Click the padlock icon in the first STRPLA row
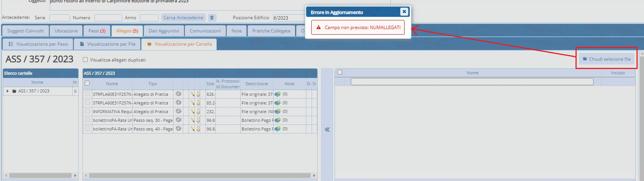This screenshot has width=644, height=181. tap(198, 94)
